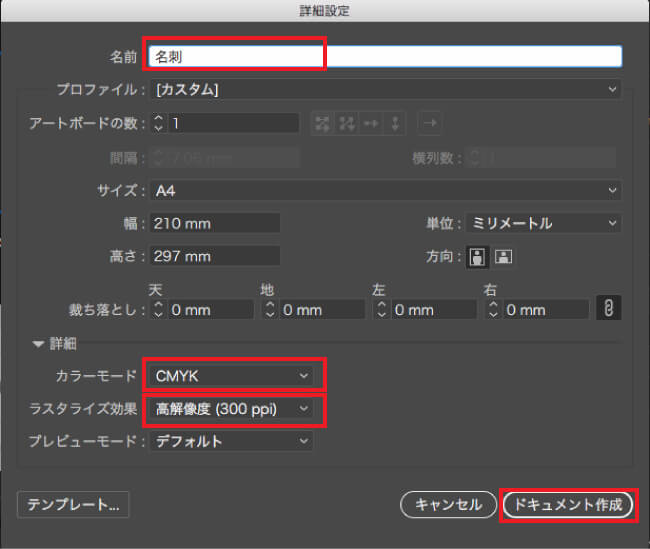Click the arrange by column icon
This screenshot has width=650, height=549.
coord(394,123)
